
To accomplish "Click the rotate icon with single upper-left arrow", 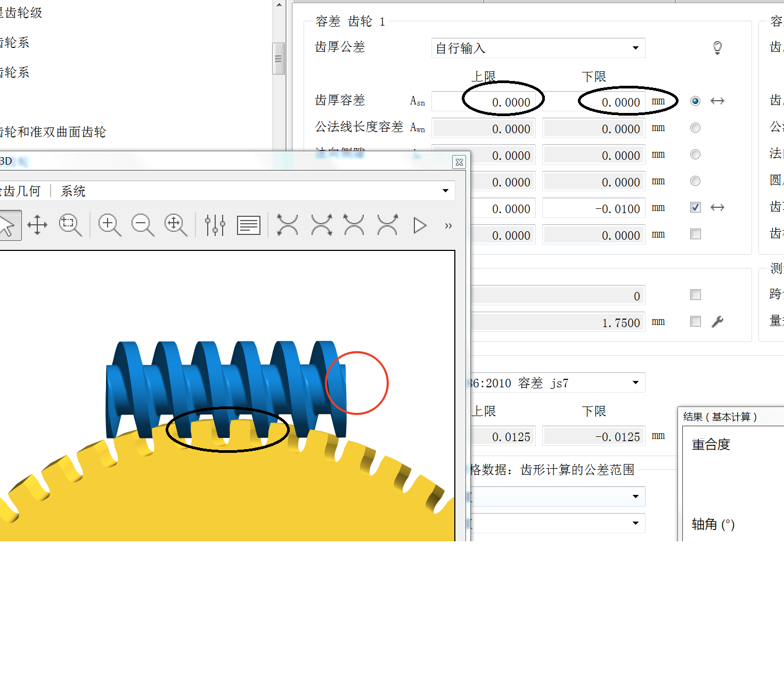I will [354, 225].
